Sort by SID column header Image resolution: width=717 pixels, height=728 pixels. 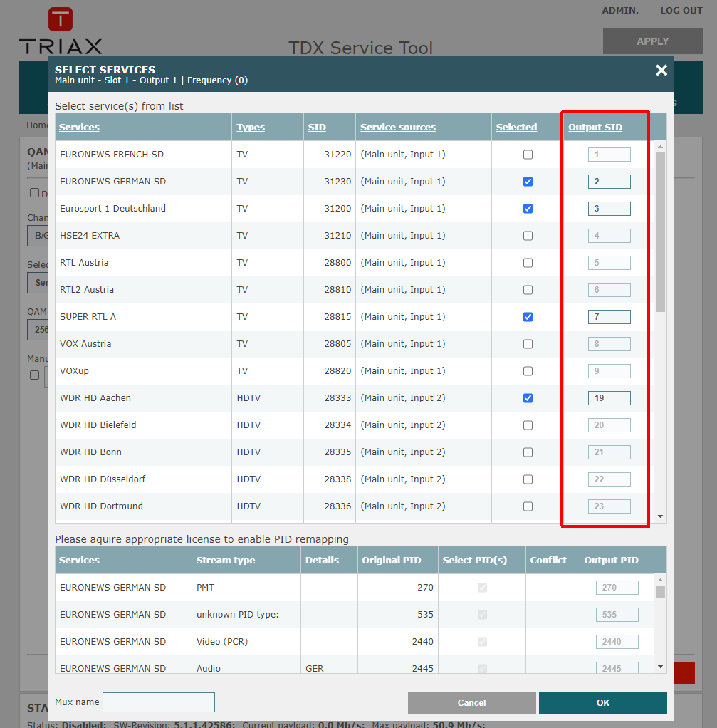click(317, 128)
